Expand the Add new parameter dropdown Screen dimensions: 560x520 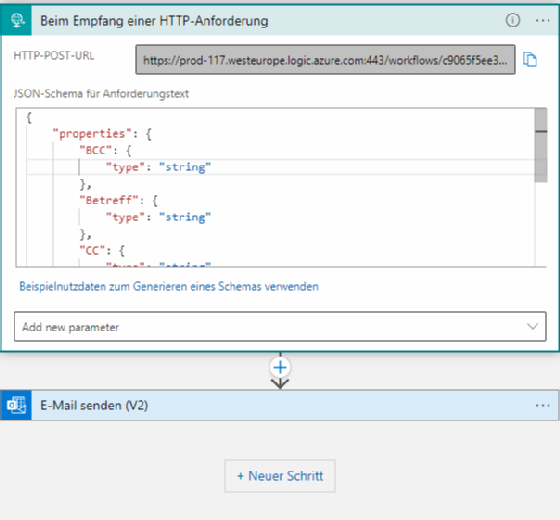pyautogui.click(x=280, y=327)
